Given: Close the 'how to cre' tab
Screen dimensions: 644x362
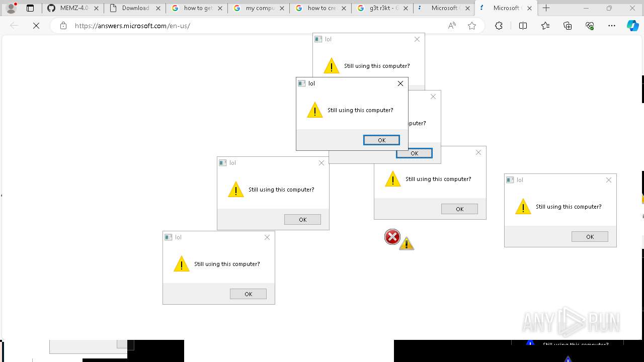Looking at the screenshot, I should click(344, 8).
